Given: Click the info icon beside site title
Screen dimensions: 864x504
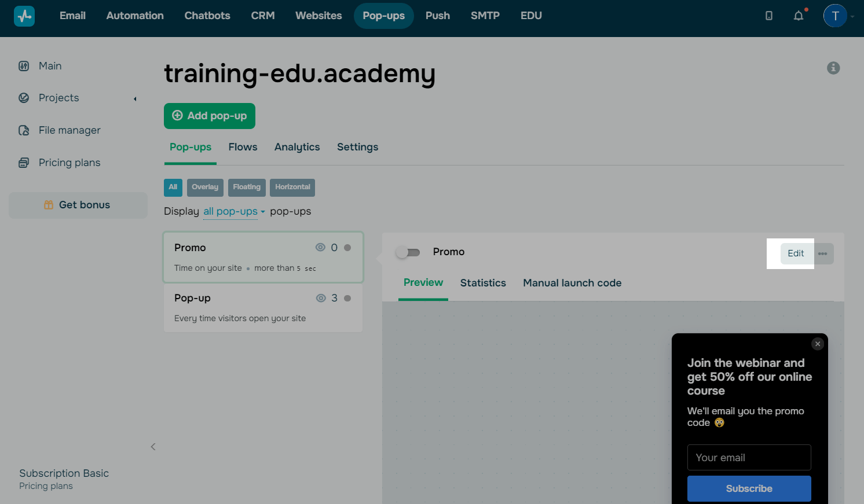Looking at the screenshot, I should click(833, 68).
